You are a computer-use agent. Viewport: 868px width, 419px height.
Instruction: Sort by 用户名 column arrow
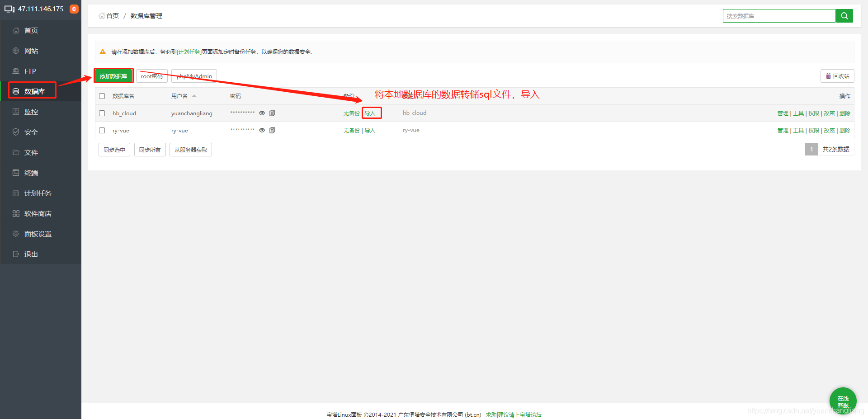click(194, 96)
